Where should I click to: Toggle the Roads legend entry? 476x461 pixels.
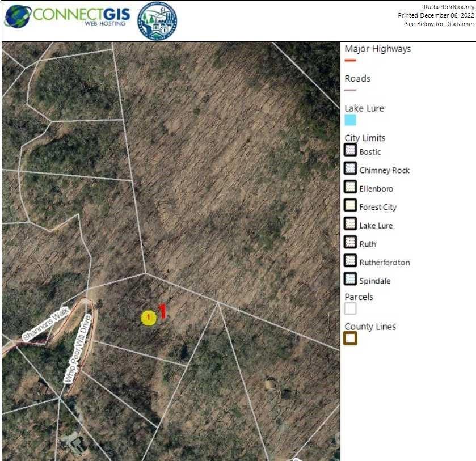click(358, 78)
